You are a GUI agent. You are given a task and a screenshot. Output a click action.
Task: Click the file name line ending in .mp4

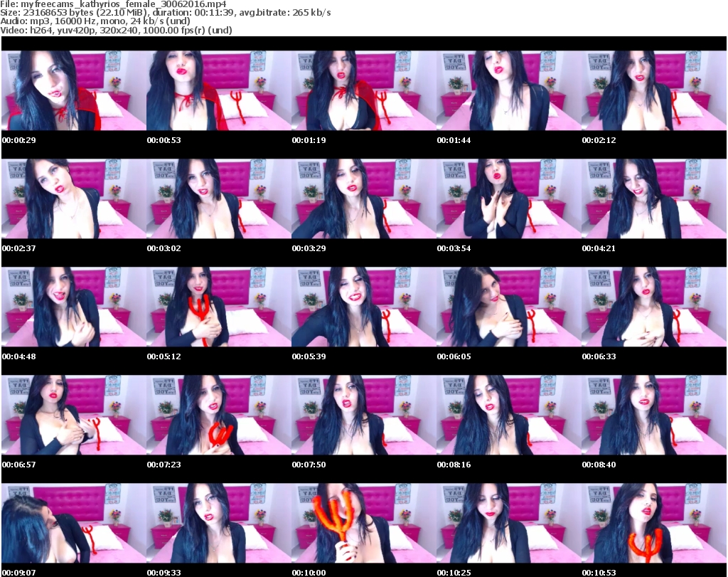point(113,4)
